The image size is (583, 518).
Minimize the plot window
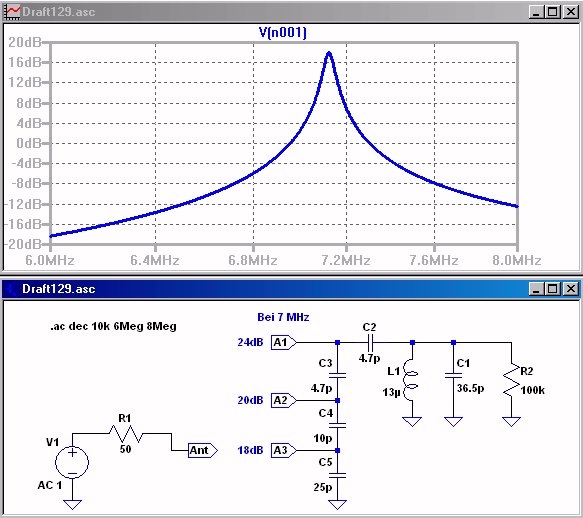536,12
